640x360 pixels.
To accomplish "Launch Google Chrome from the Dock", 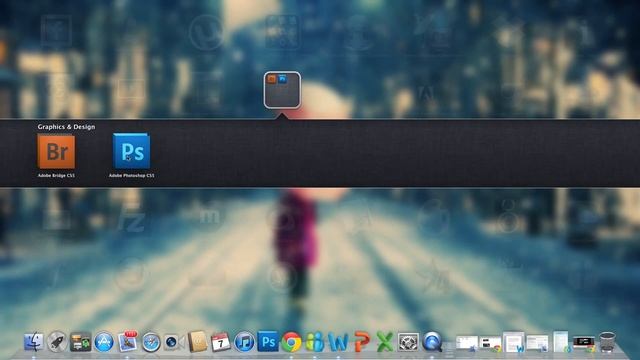I will point(291,342).
